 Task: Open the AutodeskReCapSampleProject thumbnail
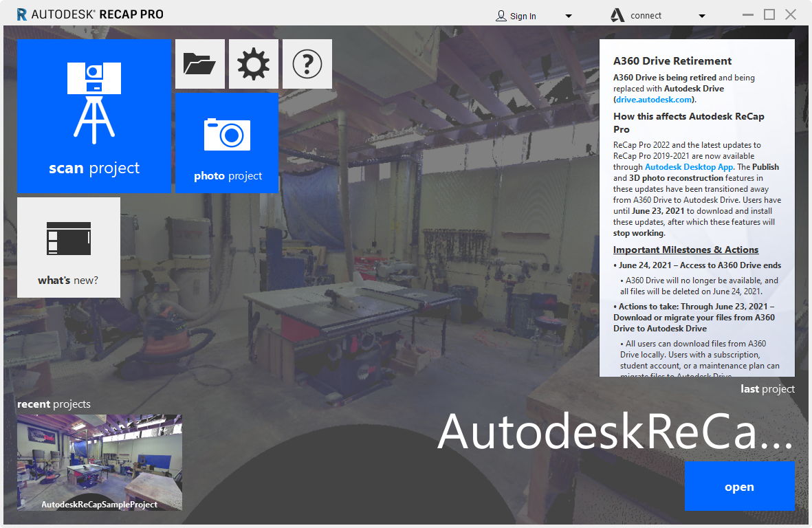coord(100,462)
